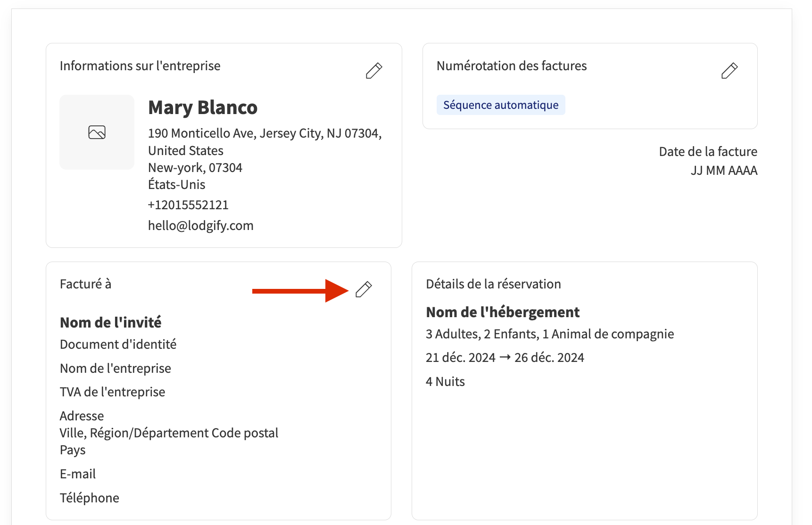The height and width of the screenshot is (525, 812).
Task: Click the Mary Blanco company name
Action: click(203, 108)
